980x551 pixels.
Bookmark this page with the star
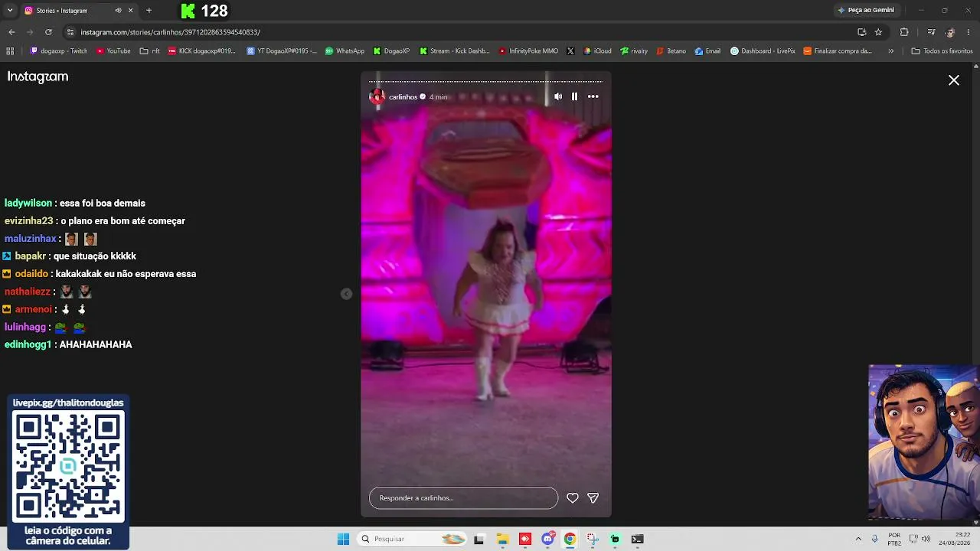pyautogui.click(x=878, y=32)
